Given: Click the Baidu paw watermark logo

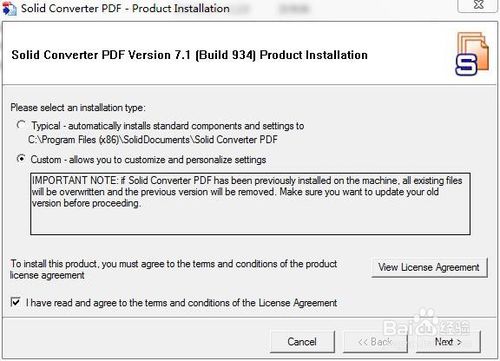Looking at the screenshot, I should click(427, 323).
